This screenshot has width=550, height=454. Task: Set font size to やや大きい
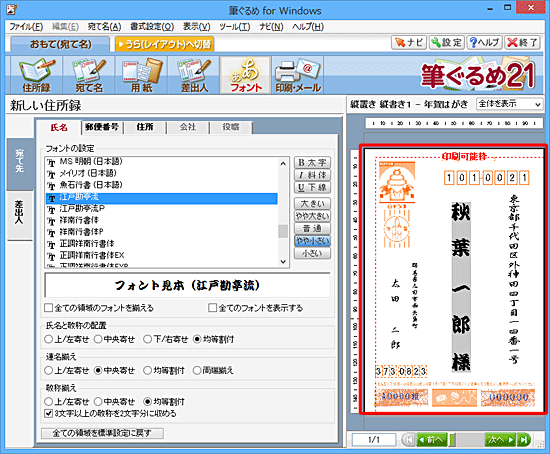[312, 216]
